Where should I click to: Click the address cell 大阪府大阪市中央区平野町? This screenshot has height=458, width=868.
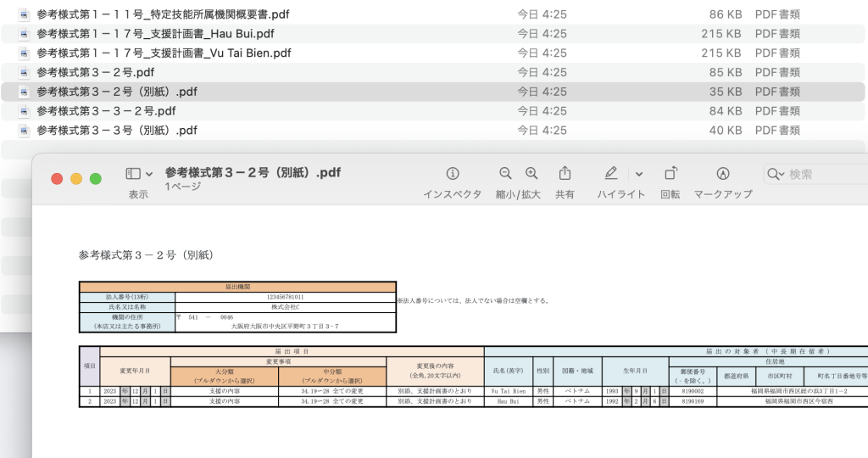[285, 327]
